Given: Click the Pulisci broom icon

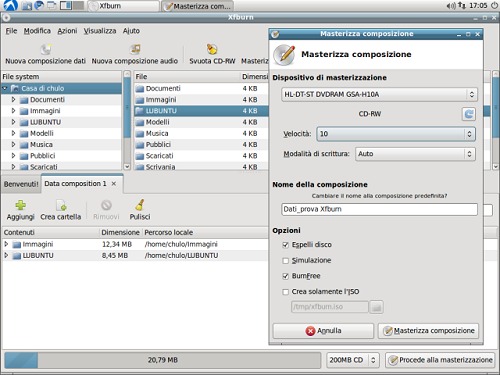Looking at the screenshot, I should pos(140,205).
